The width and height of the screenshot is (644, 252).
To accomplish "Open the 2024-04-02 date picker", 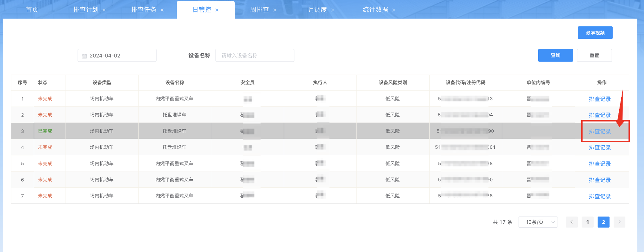I will pos(117,55).
